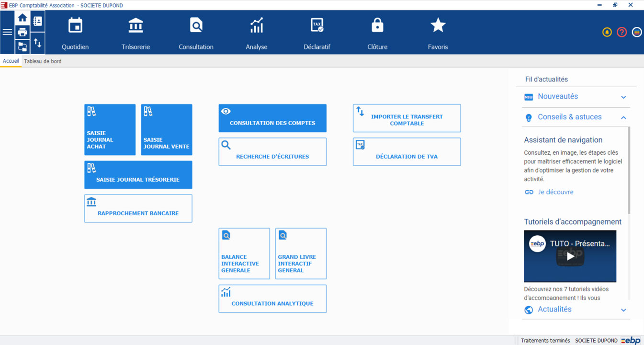Collapse the Conseils & astuces chevron

[x=623, y=117]
